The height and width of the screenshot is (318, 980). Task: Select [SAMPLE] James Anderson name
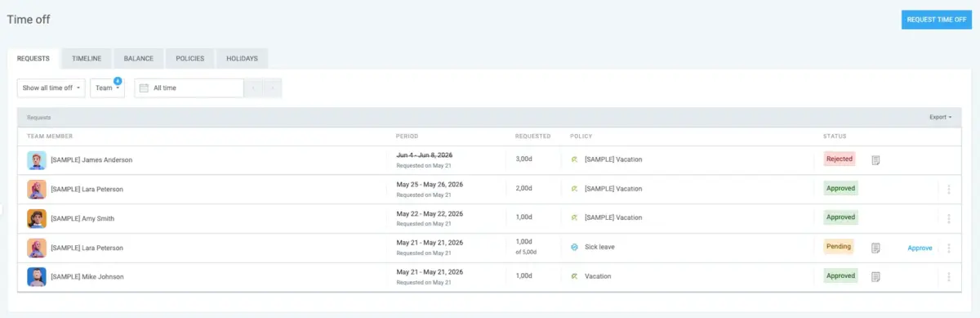(91, 160)
